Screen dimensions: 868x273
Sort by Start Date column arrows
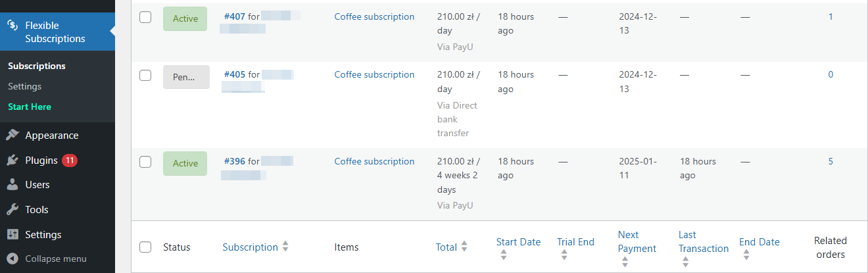tap(503, 255)
